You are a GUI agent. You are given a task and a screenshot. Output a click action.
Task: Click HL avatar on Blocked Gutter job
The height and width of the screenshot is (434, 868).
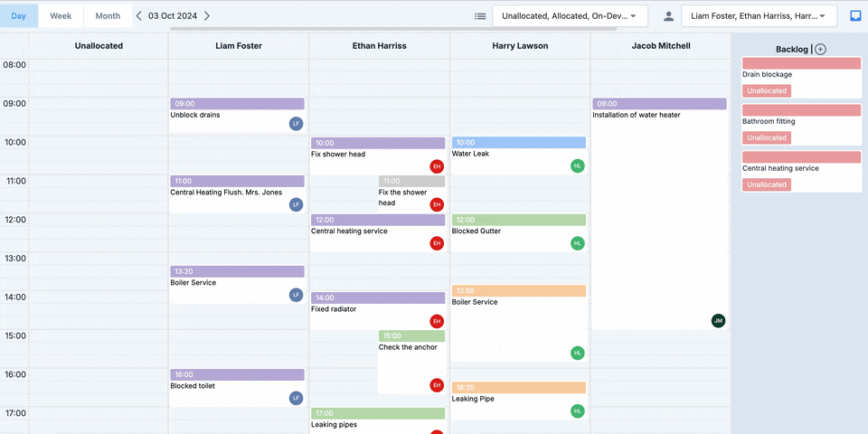(578, 243)
